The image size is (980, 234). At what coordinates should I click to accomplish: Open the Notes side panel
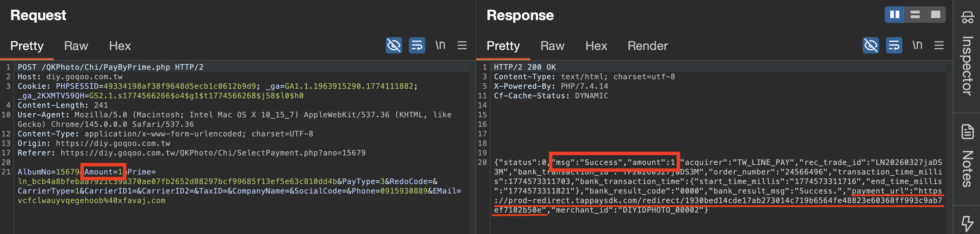pos(967,156)
